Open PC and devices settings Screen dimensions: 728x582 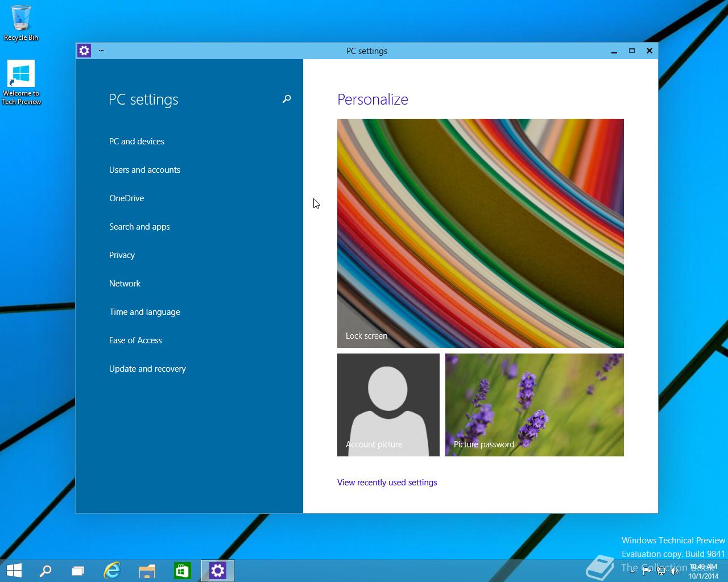coord(136,142)
